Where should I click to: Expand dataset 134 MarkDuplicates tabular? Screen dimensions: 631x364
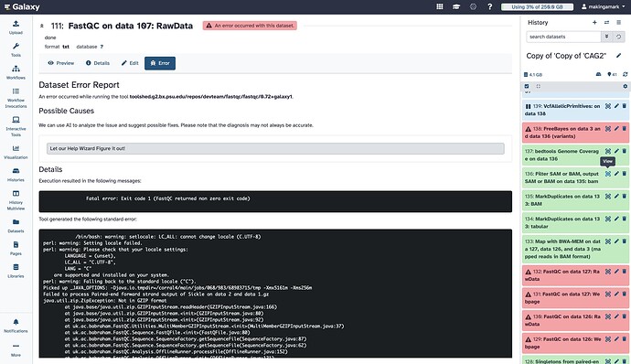(x=561, y=222)
